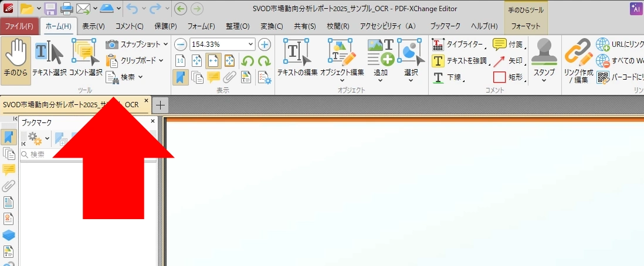
Task: Click the Scan document icon
Action: click(x=107, y=8)
